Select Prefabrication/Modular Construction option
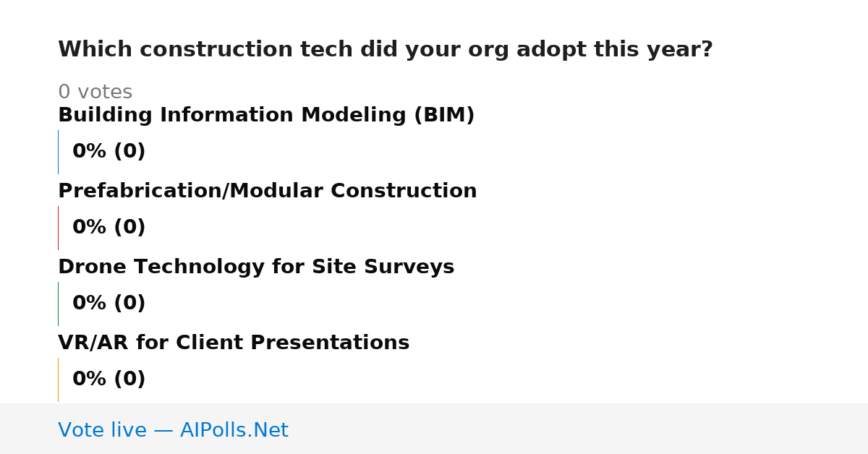 coord(268,192)
